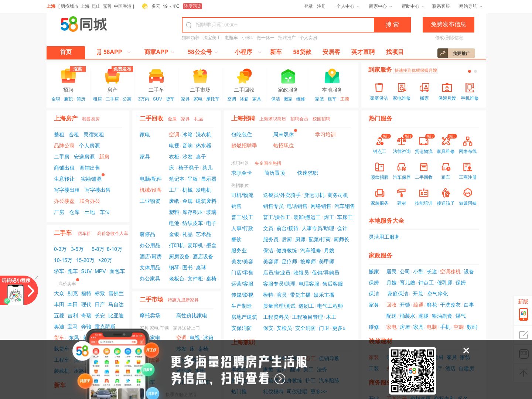Open the 切换城市 city switch link
532x399 pixels.
[x=69, y=6]
